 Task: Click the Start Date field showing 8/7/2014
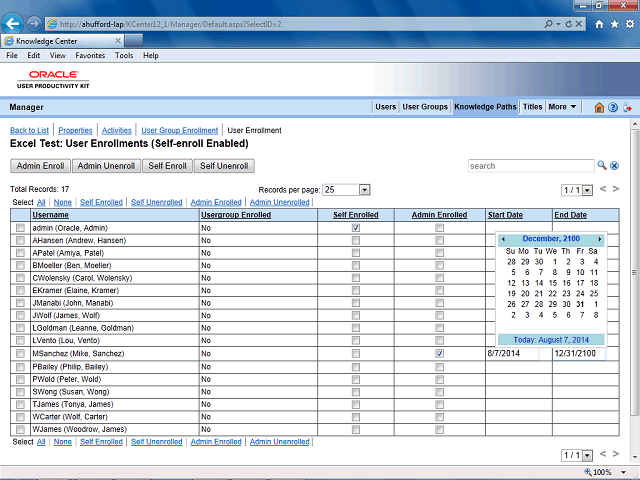coord(512,353)
